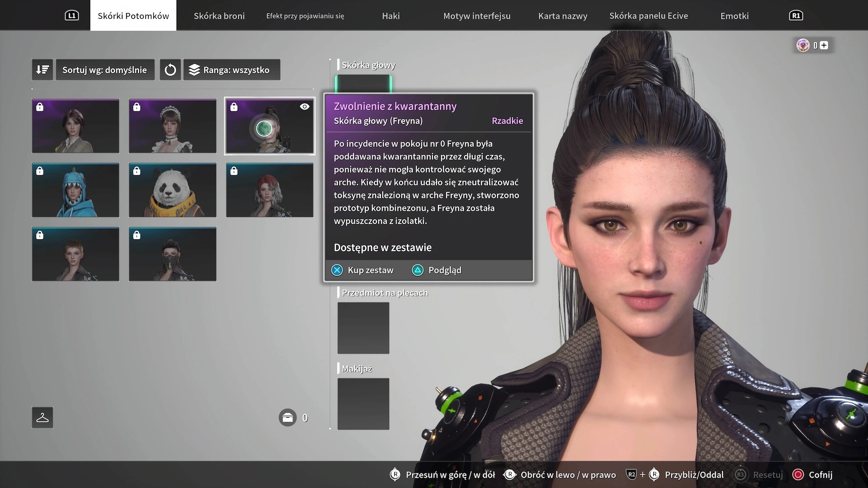Click the purple currency gem icon
This screenshot has width=868, height=488.
click(x=803, y=45)
